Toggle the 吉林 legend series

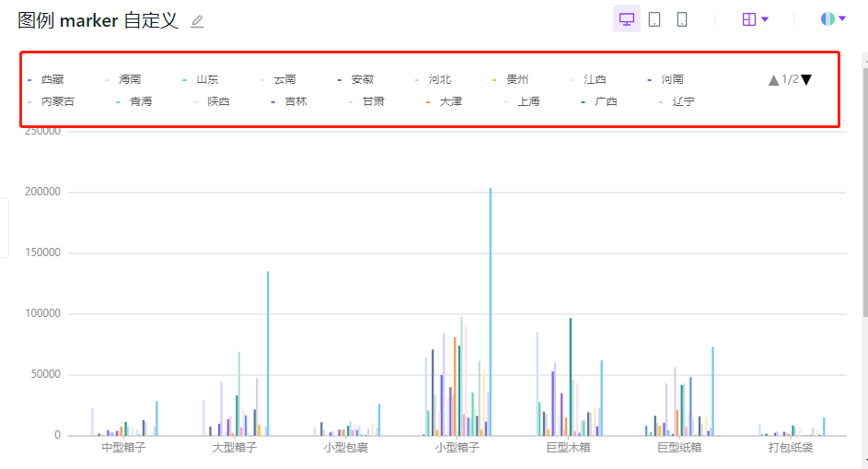[290, 102]
